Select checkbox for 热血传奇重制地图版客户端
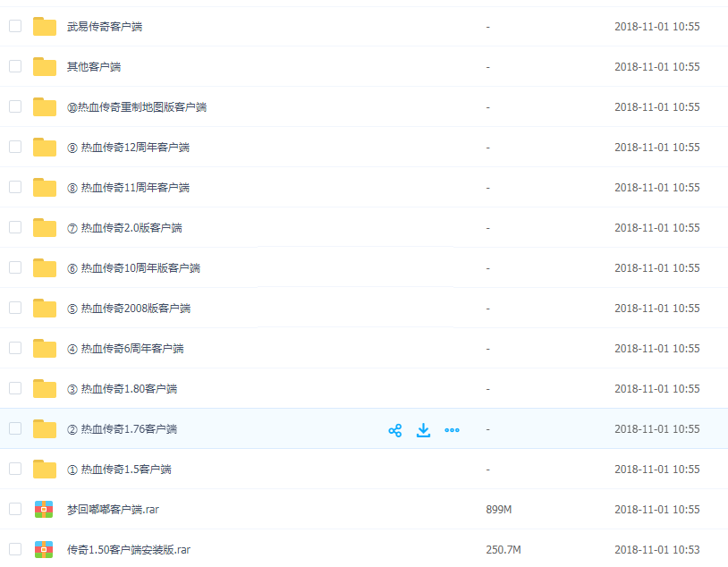The width and height of the screenshot is (728, 567). (x=15, y=106)
